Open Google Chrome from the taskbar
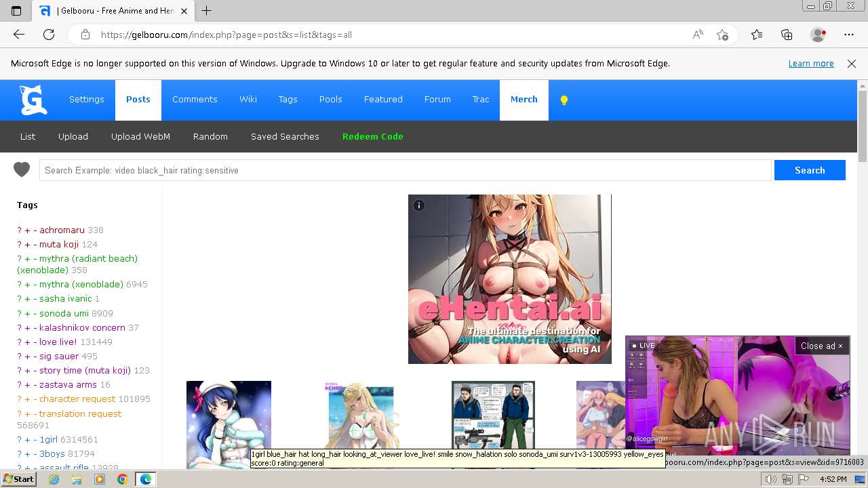This screenshot has height=488, width=868. 122,479
